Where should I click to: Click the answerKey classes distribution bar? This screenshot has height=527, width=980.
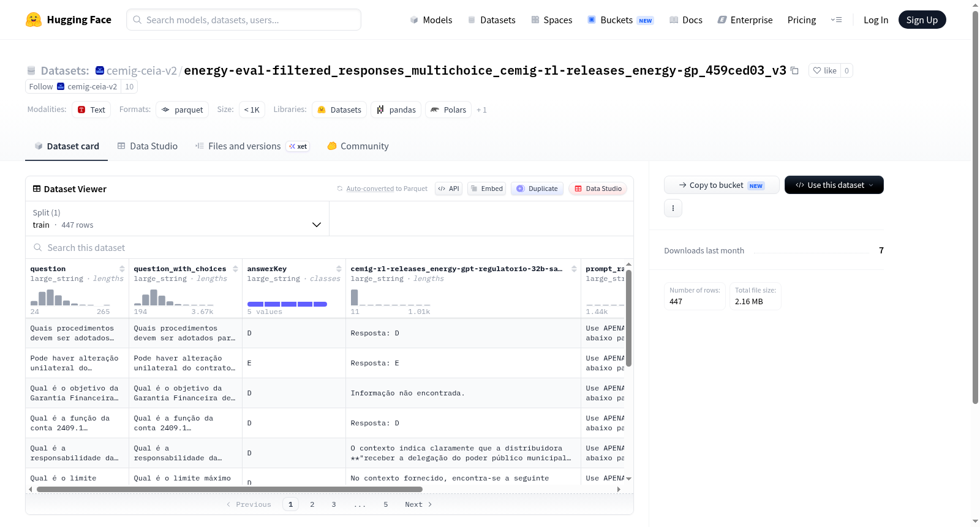point(287,304)
